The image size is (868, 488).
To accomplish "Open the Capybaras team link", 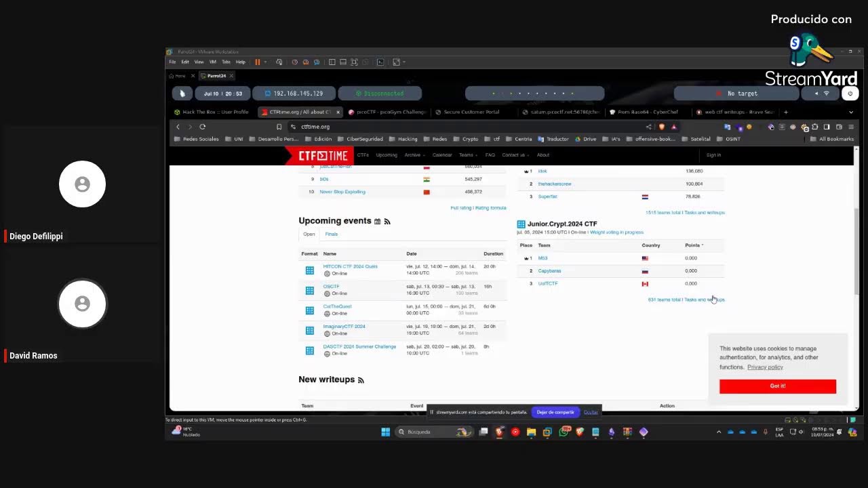I will (x=549, y=270).
